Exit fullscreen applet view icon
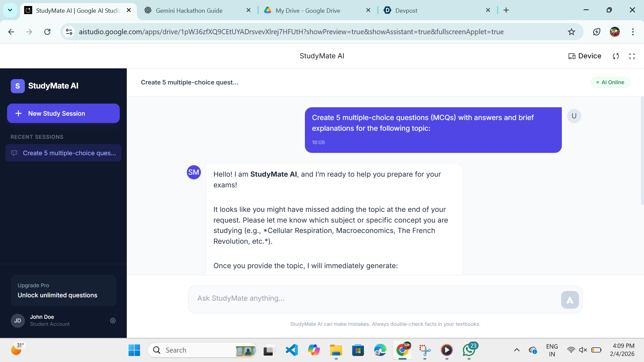This screenshot has height=362, width=644. coord(632,56)
